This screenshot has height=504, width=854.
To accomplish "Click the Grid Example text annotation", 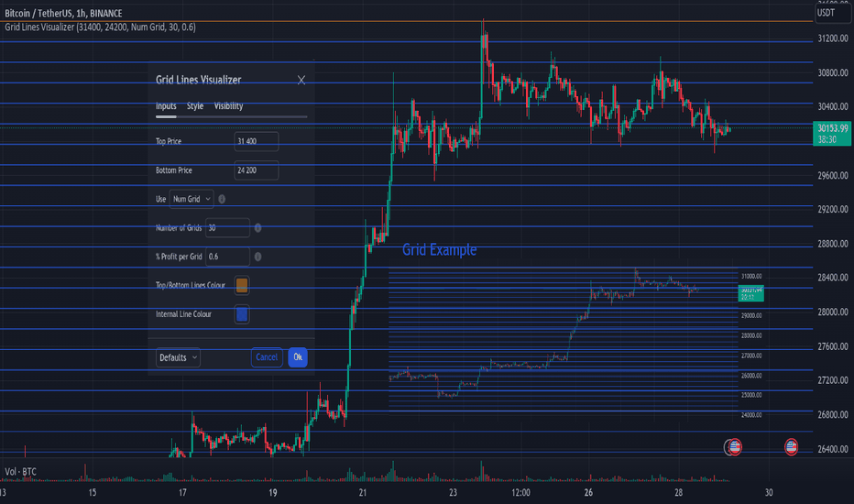I will click(x=439, y=249).
